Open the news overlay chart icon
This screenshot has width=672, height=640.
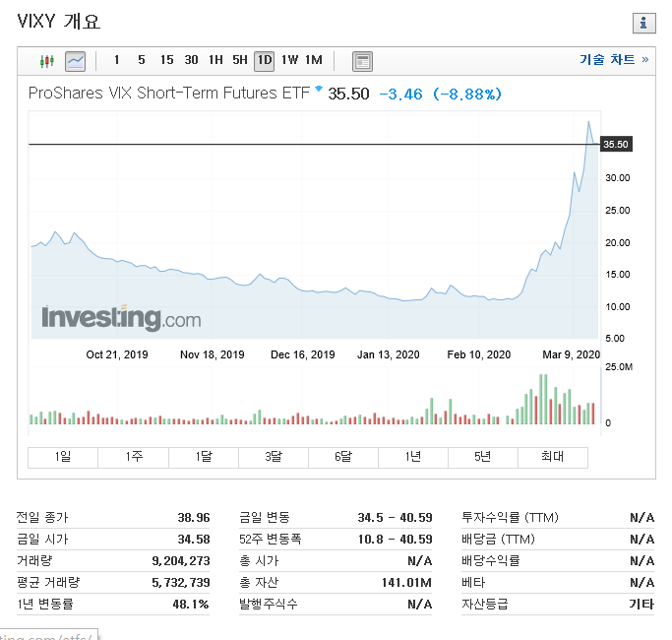362,61
